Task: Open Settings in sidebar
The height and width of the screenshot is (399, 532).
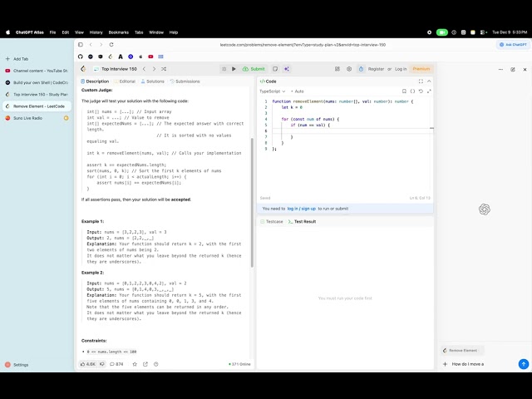Action: 17,365
